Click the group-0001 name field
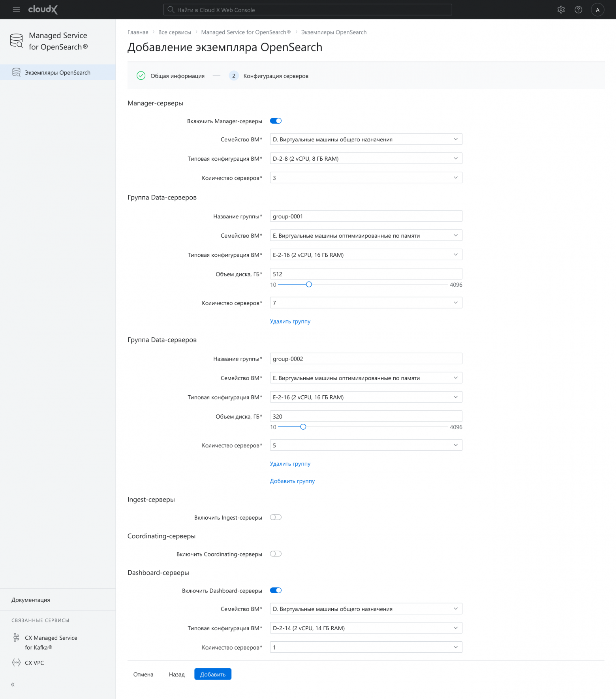The image size is (616, 699). [366, 216]
